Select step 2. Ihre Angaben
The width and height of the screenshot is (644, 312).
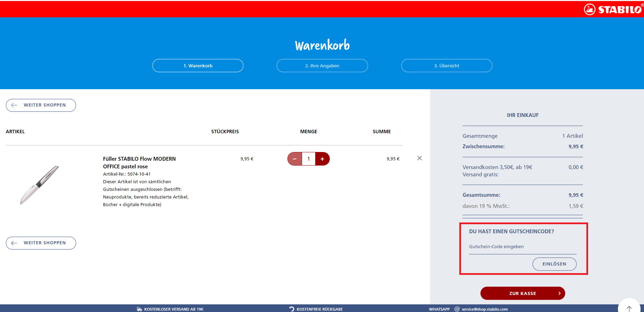pyautogui.click(x=322, y=66)
